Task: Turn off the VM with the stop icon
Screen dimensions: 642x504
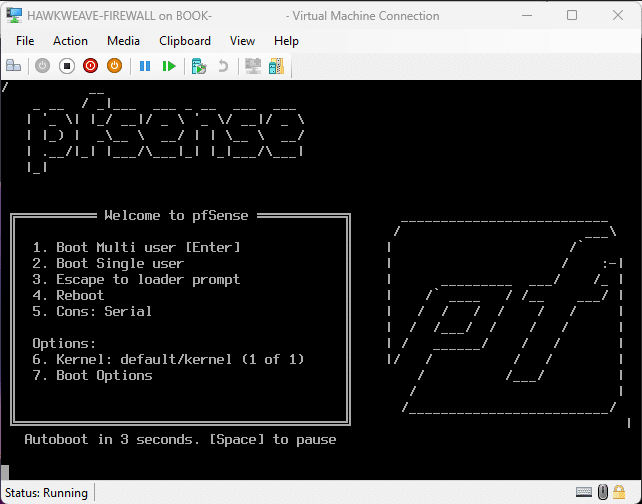Action: (x=66, y=66)
